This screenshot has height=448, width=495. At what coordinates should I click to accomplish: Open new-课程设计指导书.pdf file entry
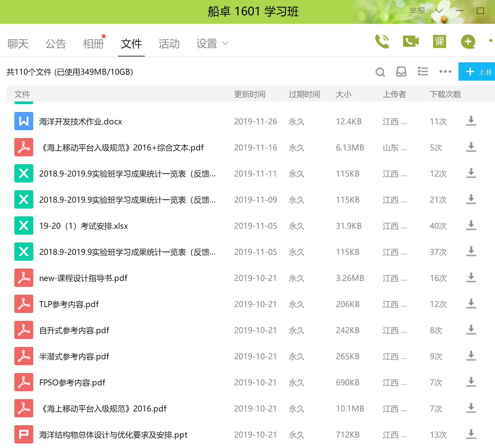click(x=83, y=278)
